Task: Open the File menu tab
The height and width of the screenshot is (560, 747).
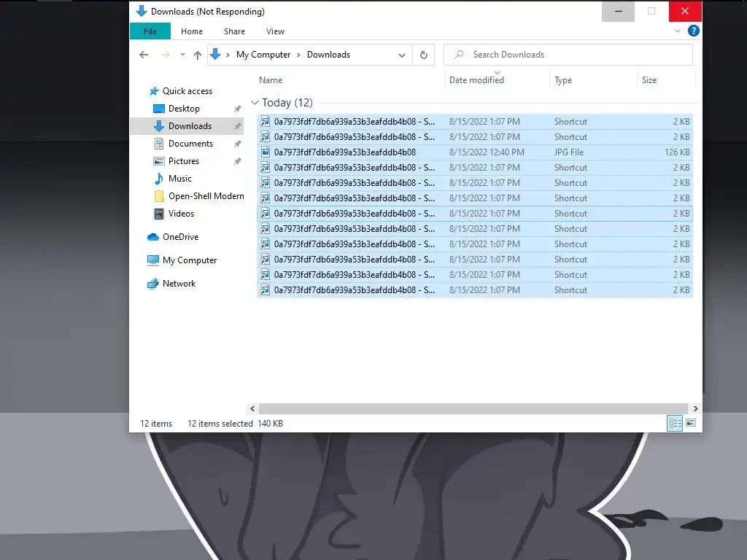Action: (150, 31)
